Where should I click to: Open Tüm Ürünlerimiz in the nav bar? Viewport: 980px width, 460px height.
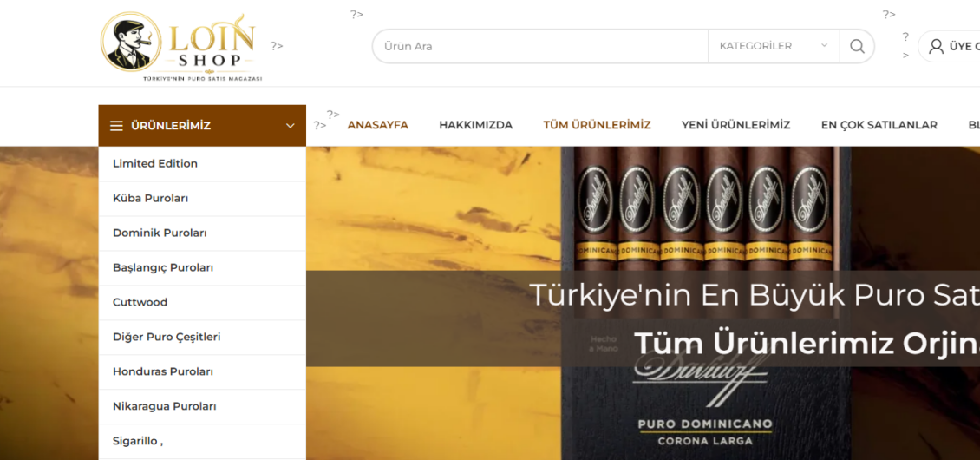pyautogui.click(x=597, y=125)
